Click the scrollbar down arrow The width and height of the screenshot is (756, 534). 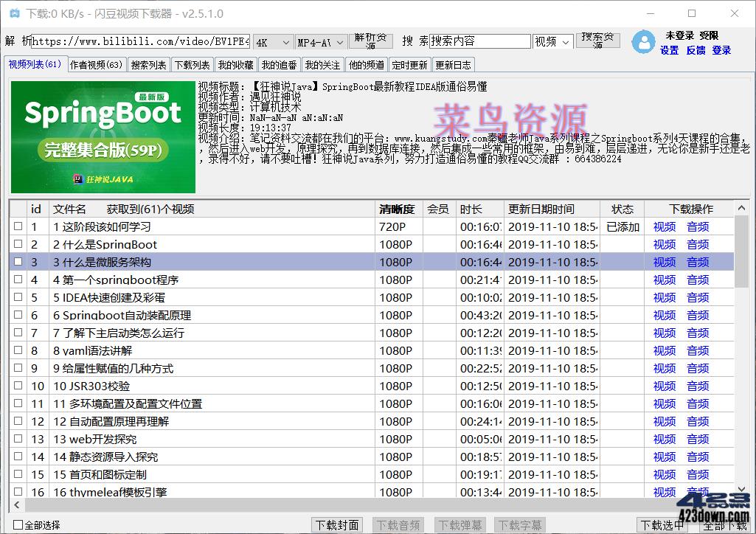click(x=741, y=487)
